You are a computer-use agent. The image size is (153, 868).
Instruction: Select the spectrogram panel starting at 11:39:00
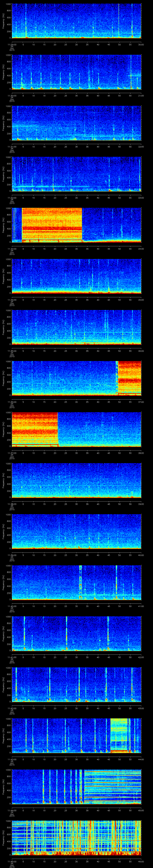pos(76,531)
